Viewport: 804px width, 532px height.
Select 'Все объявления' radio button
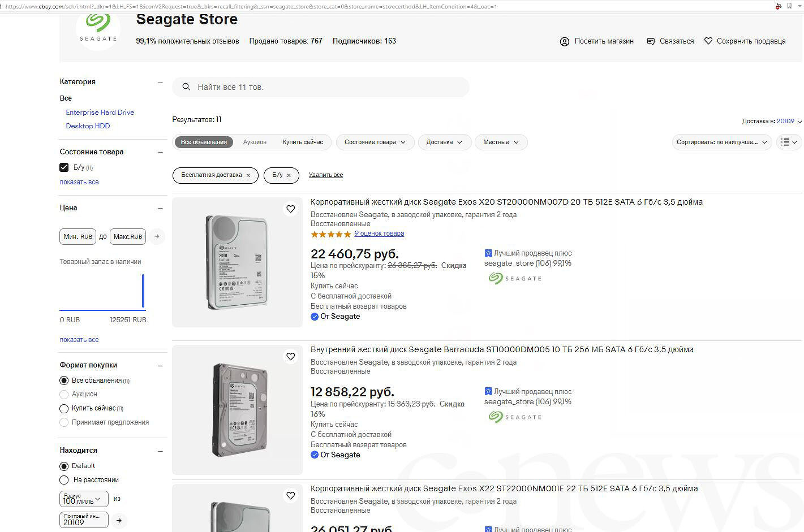point(64,380)
